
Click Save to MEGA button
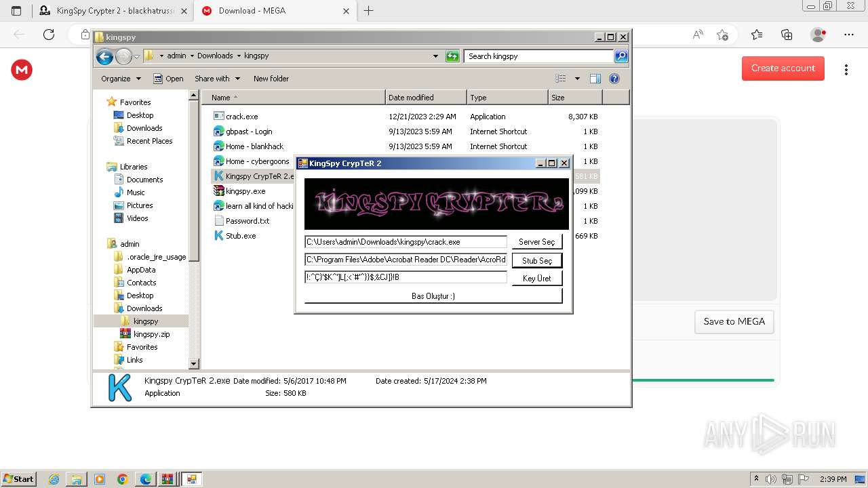(734, 321)
